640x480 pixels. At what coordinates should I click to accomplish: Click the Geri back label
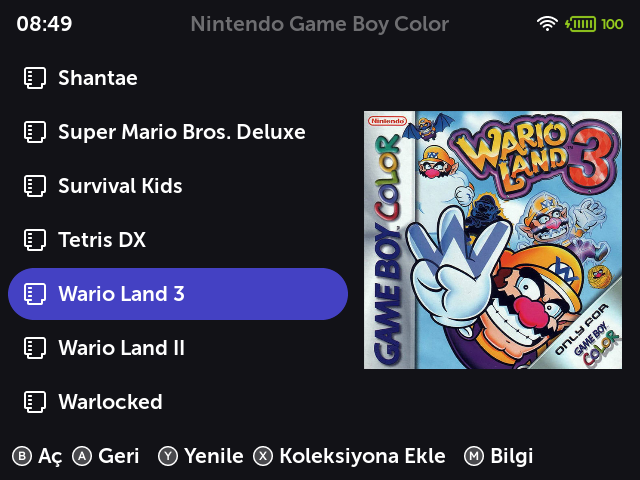[x=118, y=456]
